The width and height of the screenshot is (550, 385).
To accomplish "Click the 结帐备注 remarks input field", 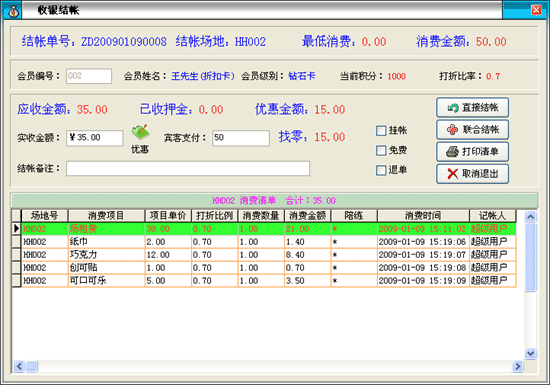I will pyautogui.click(x=188, y=169).
